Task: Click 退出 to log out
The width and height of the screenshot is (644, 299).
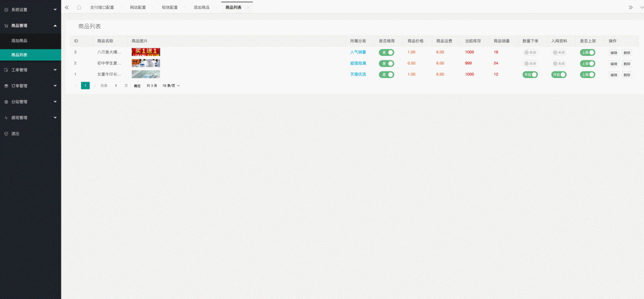Action: 16,134
